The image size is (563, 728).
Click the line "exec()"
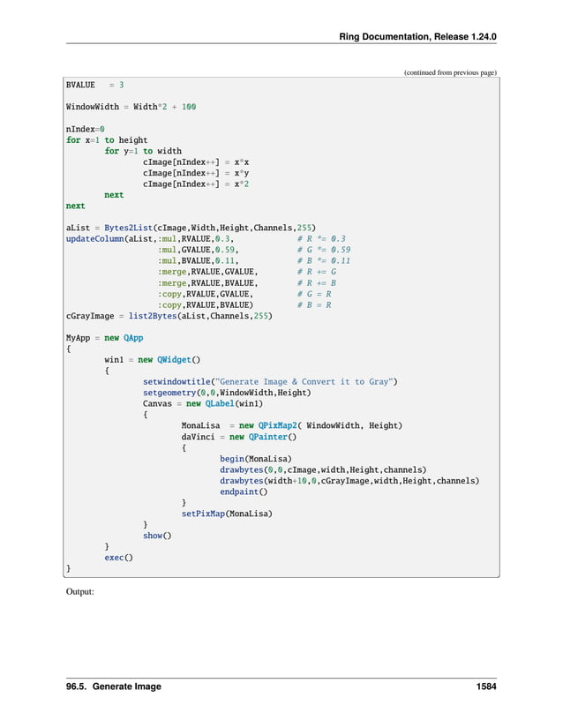point(119,558)
